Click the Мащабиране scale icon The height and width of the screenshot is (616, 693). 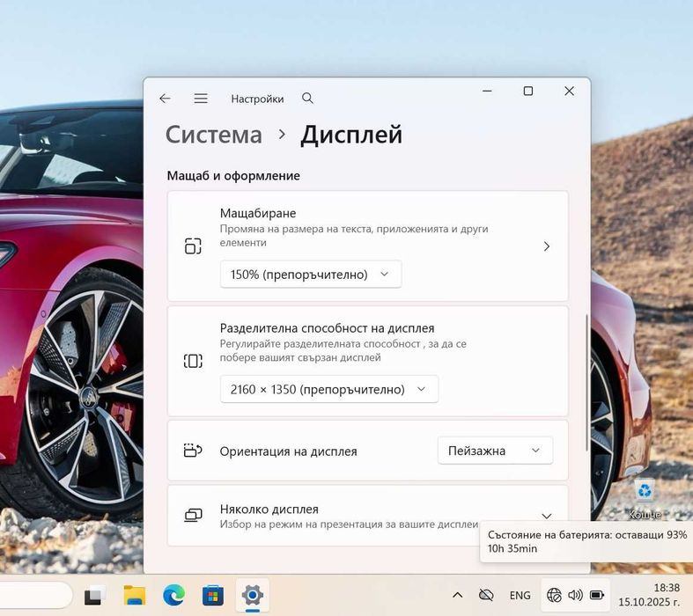tap(193, 246)
